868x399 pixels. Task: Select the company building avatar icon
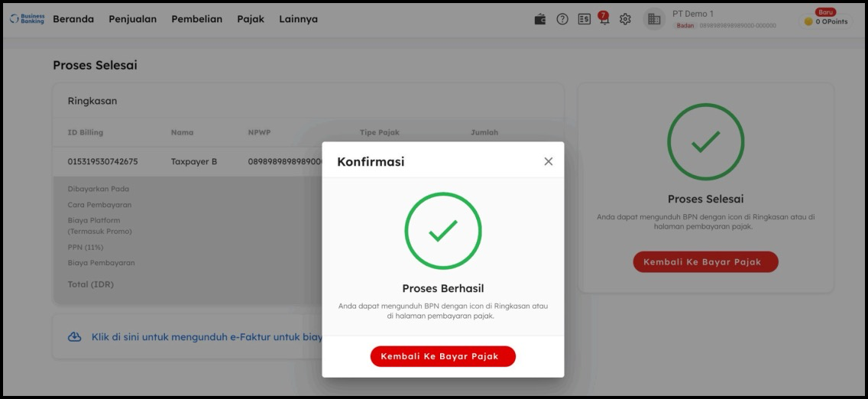pos(654,19)
